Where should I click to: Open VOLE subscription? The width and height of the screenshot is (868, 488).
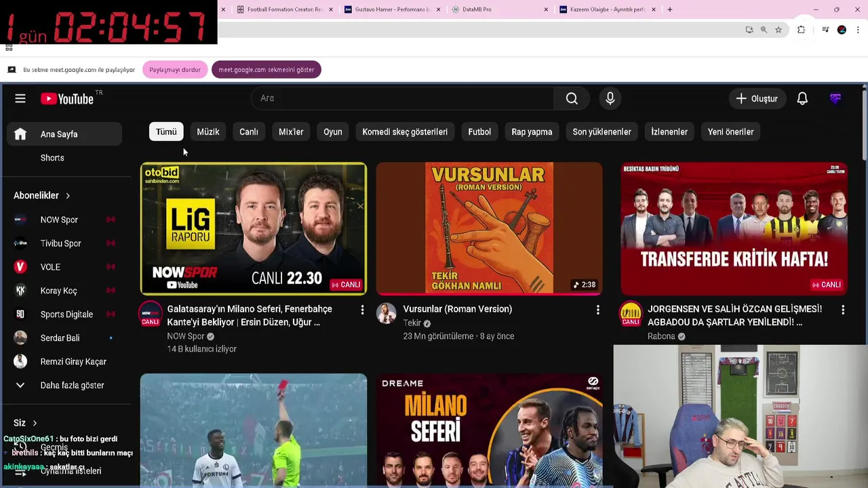[66, 267]
